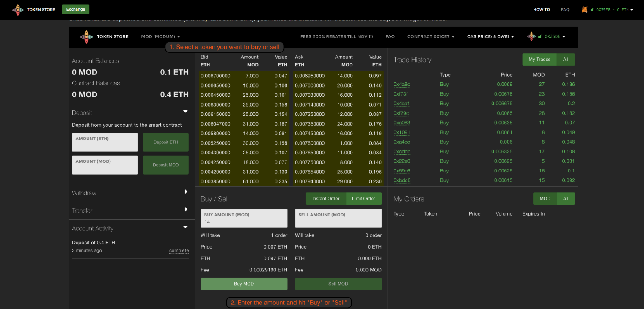The height and width of the screenshot is (309, 644).
Task: Open transaction 0x59c6 in Trade History
Action: click(402, 171)
